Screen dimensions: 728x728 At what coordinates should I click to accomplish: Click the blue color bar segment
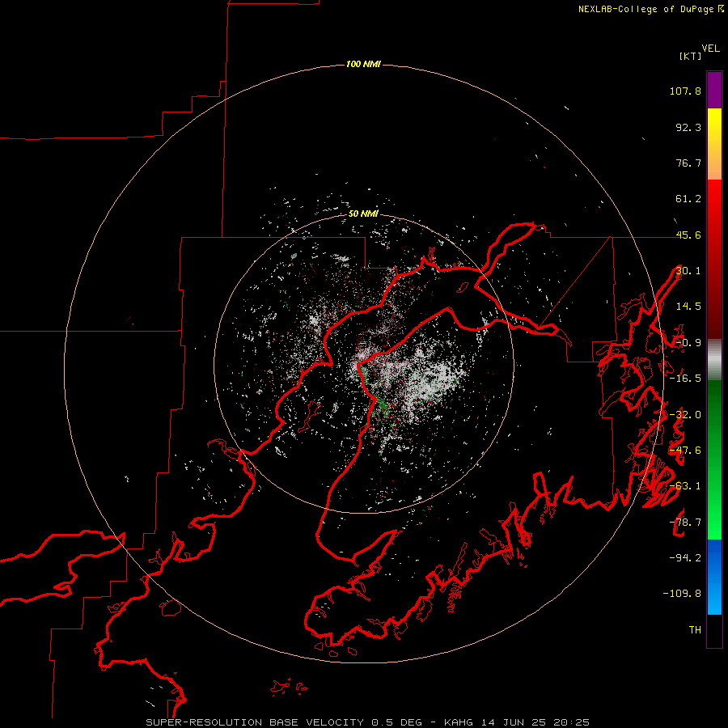pyautogui.click(x=714, y=577)
